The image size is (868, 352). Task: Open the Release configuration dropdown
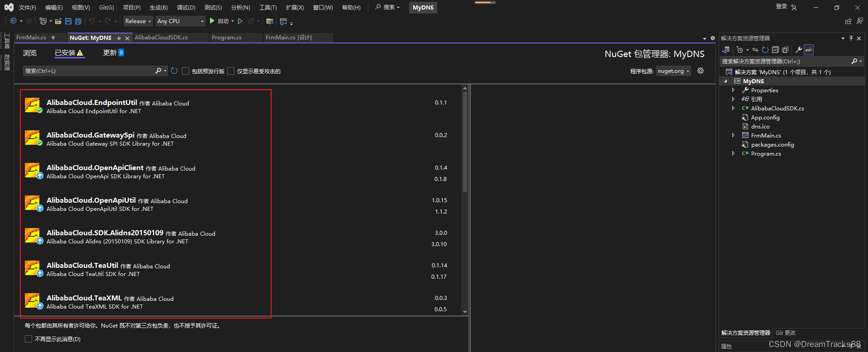pyautogui.click(x=138, y=21)
